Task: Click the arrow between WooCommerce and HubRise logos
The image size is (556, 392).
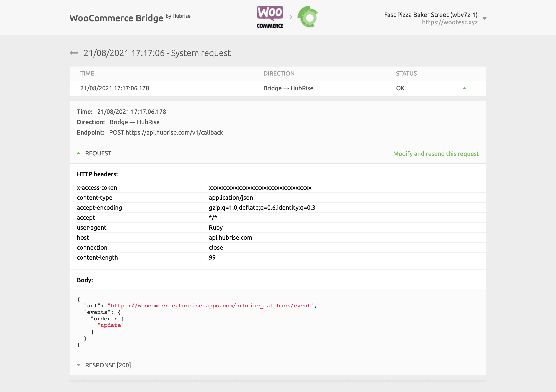Action: (290, 16)
